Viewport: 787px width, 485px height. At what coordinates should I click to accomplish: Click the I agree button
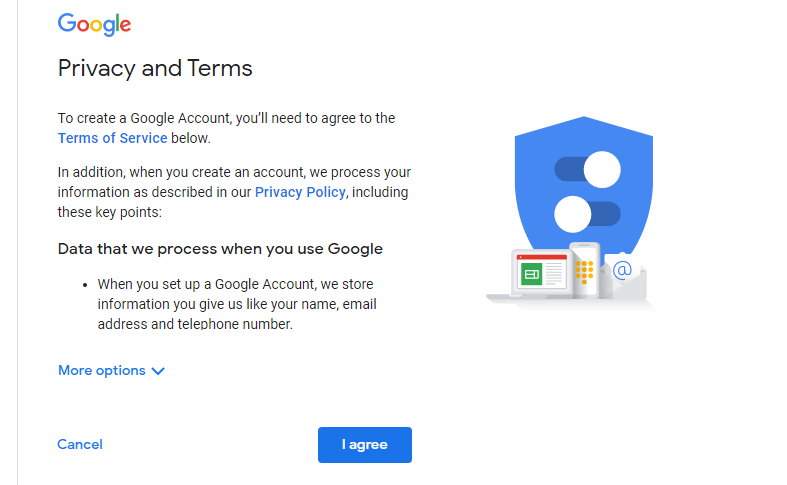365,445
